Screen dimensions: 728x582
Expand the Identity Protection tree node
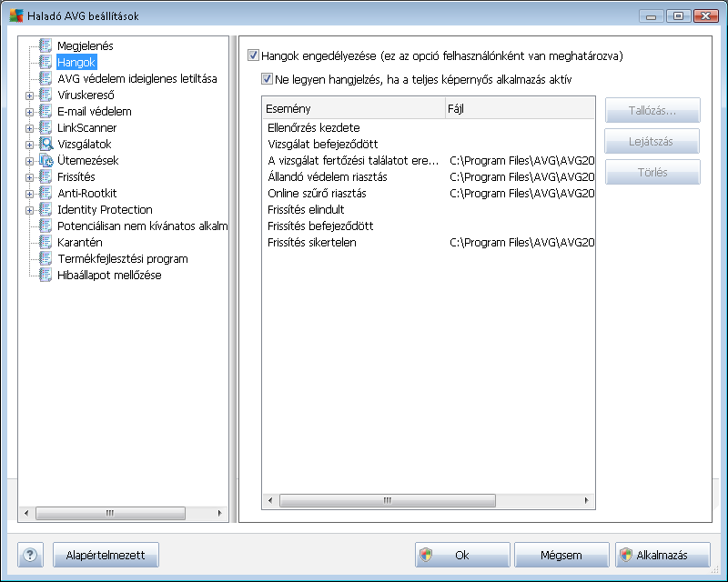(29, 210)
